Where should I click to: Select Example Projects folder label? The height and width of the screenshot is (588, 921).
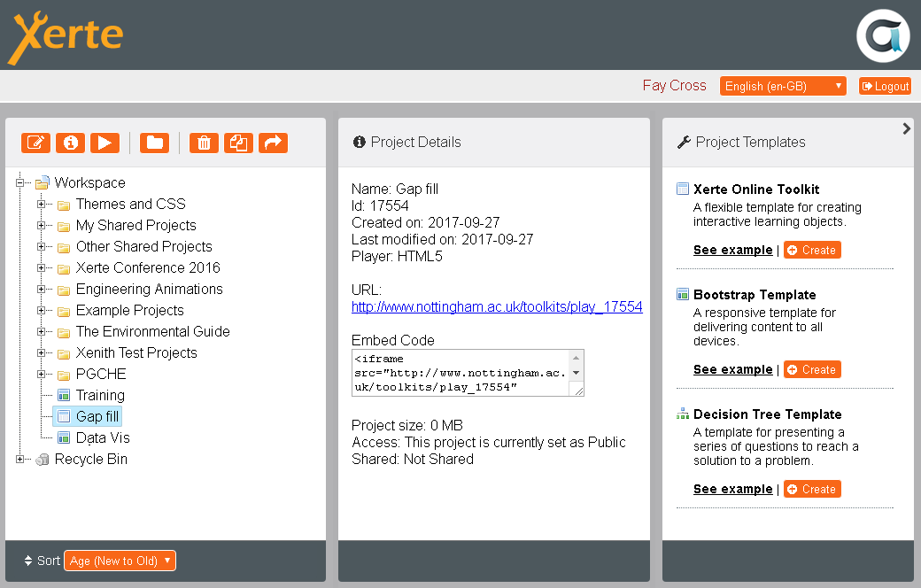pos(130,310)
